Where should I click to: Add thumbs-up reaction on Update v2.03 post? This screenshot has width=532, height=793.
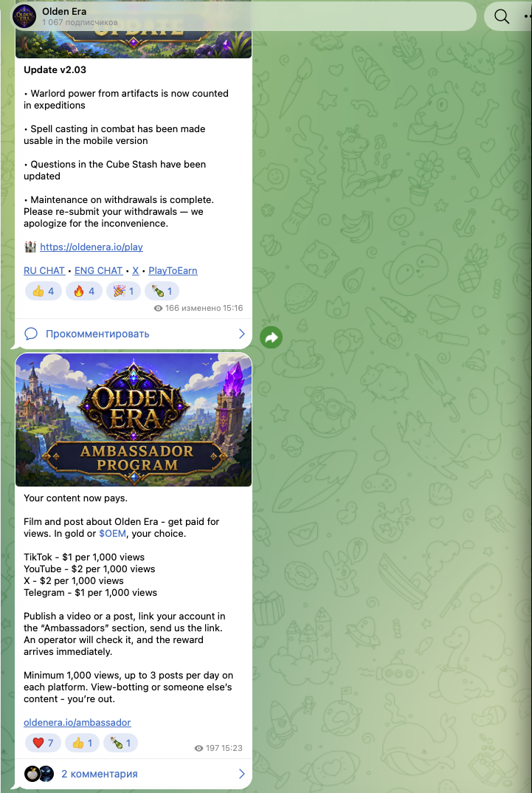(x=44, y=292)
